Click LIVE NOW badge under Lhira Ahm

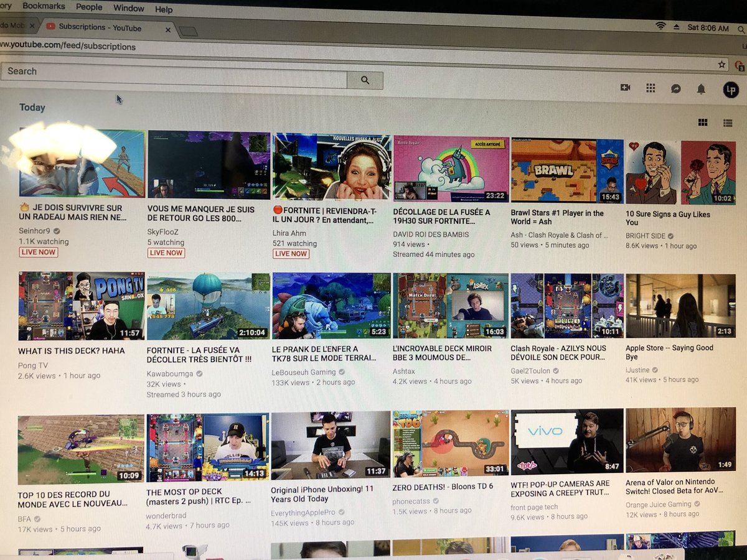tap(291, 253)
